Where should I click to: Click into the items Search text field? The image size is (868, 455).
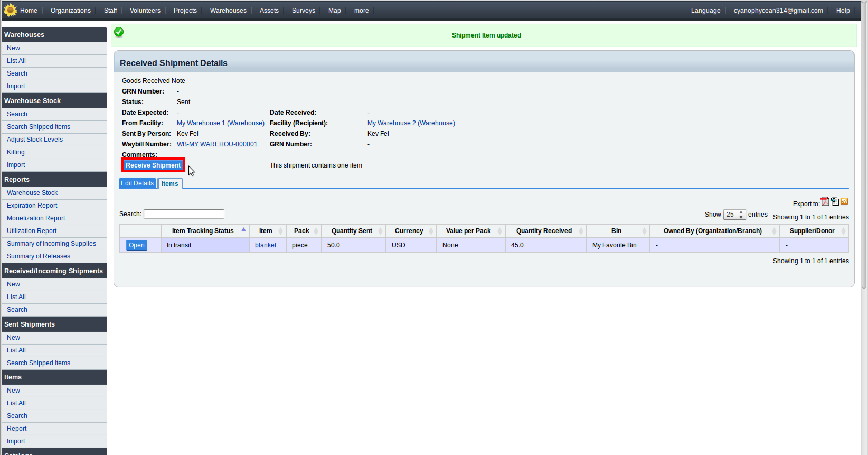coord(184,214)
